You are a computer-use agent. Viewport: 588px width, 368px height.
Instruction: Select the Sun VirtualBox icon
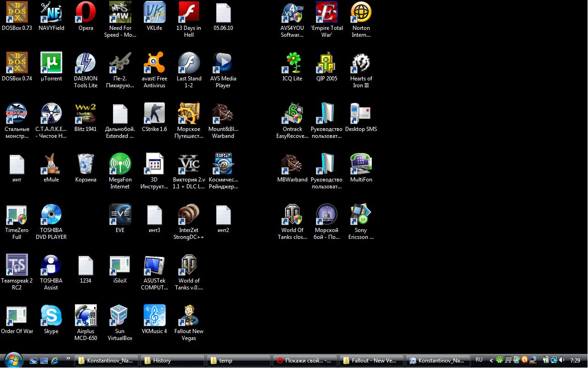coord(120,316)
